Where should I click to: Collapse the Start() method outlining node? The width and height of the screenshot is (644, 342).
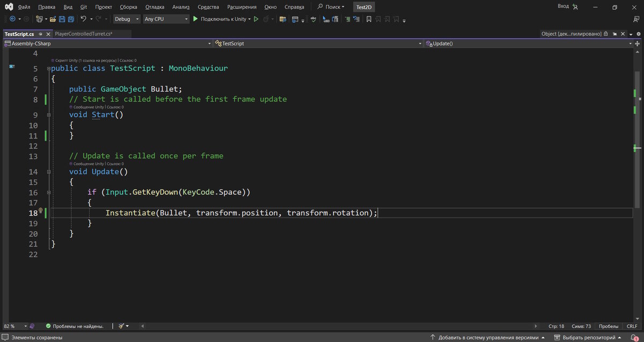49,115
